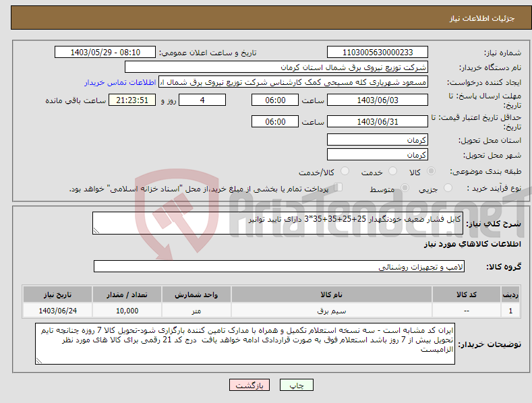Open اطلاعات تماس خریدار link
Screen dimensions: 532x403
[x=120, y=82]
